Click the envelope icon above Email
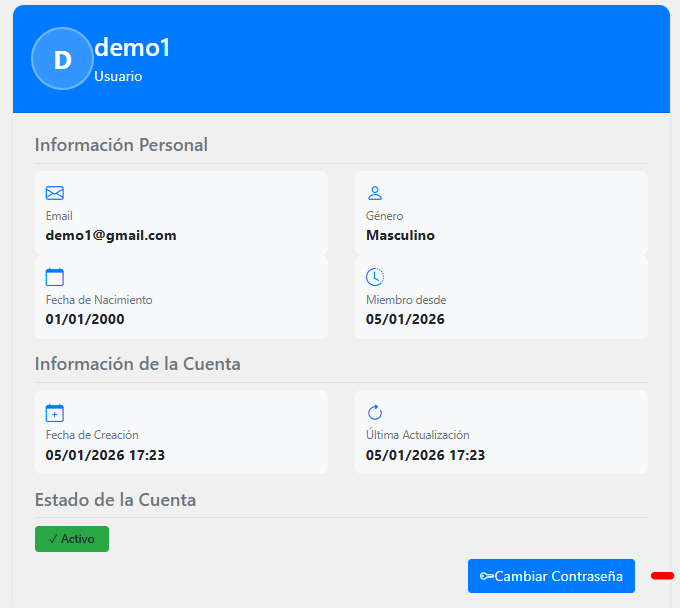 55,193
